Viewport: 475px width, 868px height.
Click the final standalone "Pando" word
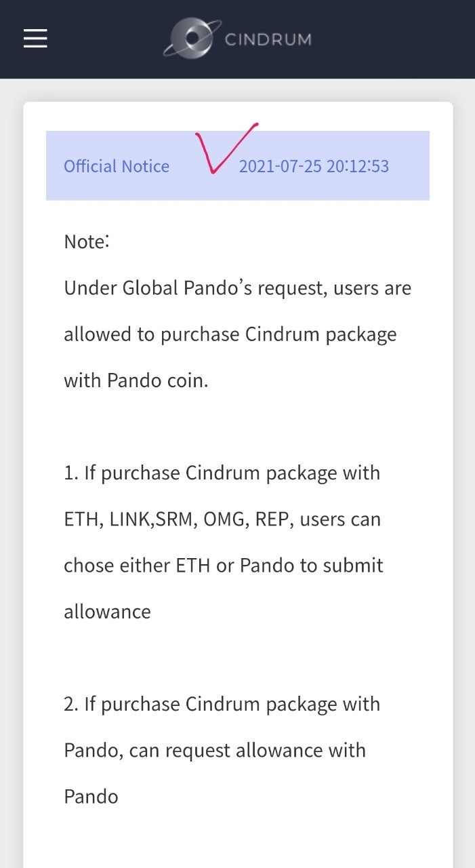point(91,796)
